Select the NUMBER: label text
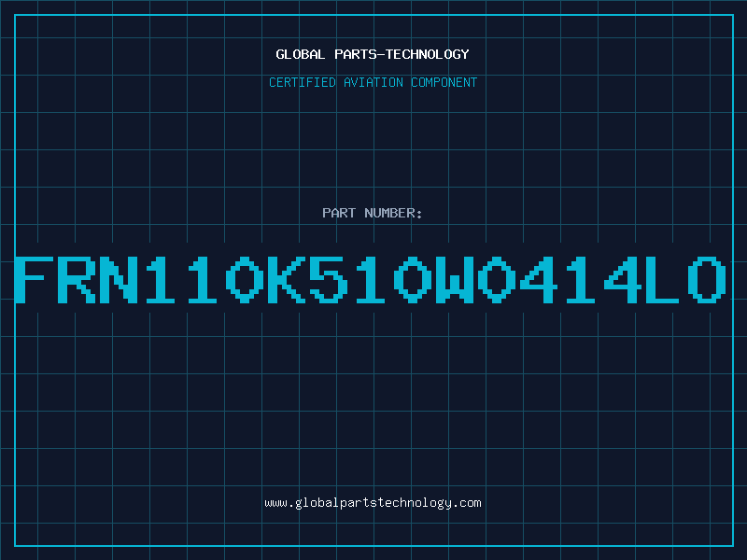The image size is (747, 560). pyautogui.click(x=393, y=213)
